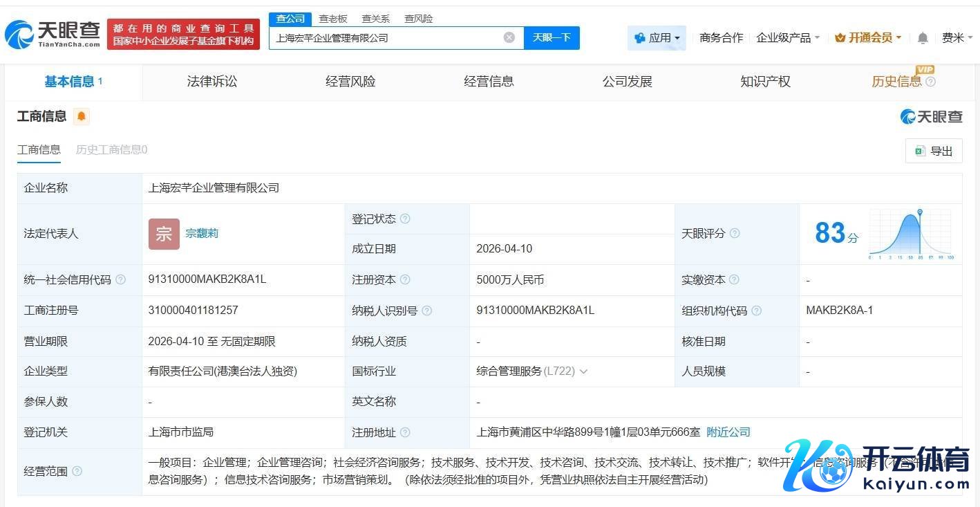Click the company name search input field
Viewport: 980px width, 507px height.
tap(387, 38)
